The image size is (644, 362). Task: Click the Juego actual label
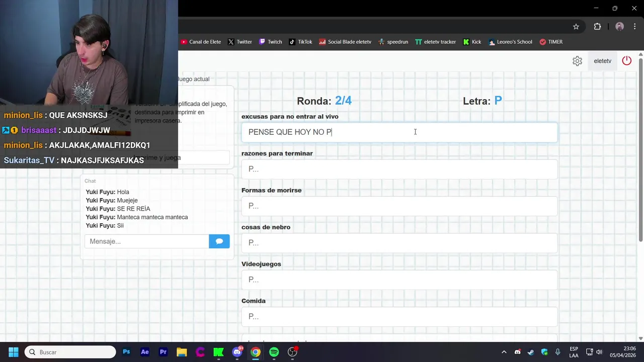(194, 79)
